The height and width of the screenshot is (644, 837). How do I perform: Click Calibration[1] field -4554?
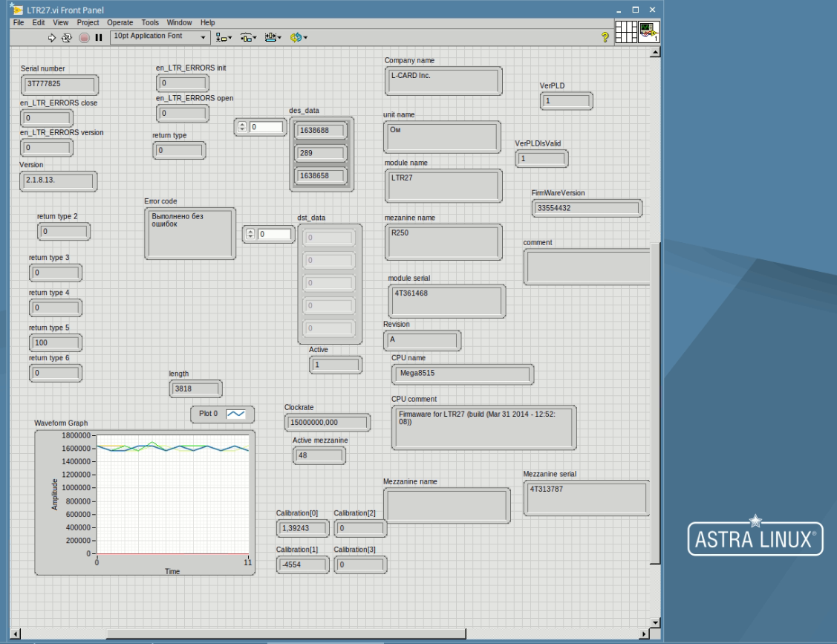click(303, 565)
